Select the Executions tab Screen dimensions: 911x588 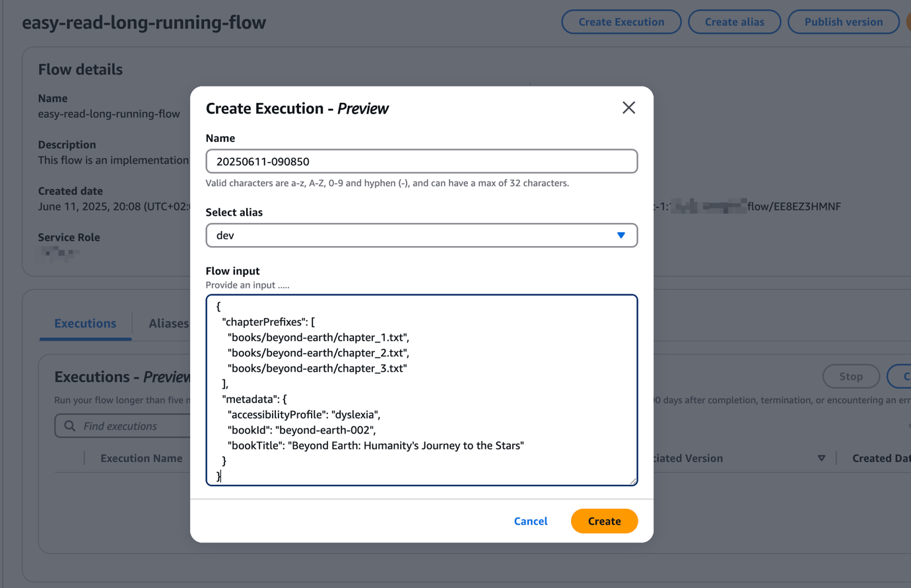point(84,323)
